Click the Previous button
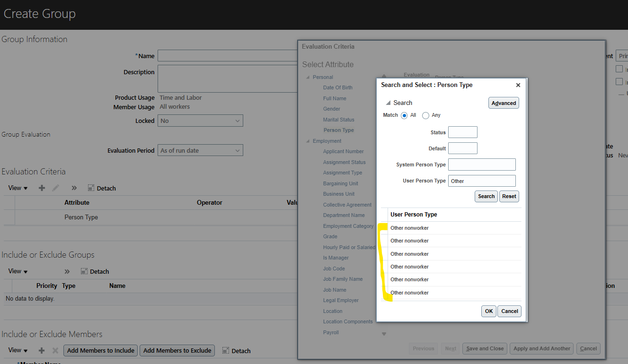 point(424,348)
